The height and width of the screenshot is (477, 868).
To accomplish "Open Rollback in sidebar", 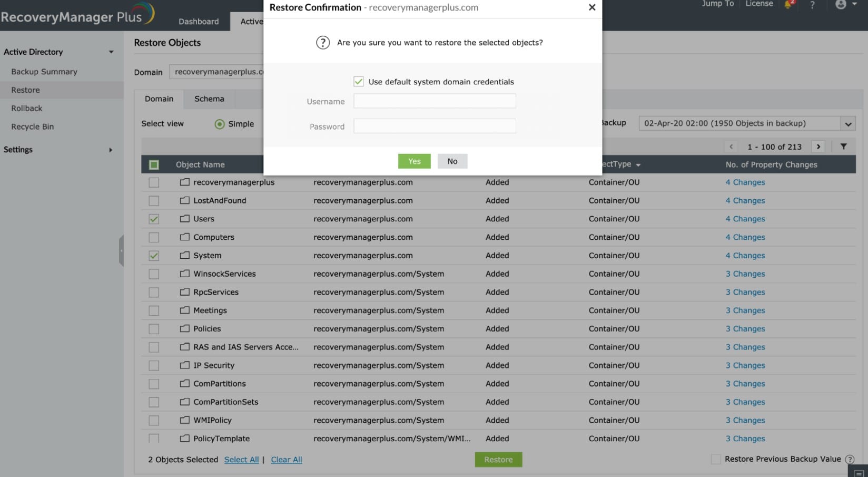I will (27, 108).
